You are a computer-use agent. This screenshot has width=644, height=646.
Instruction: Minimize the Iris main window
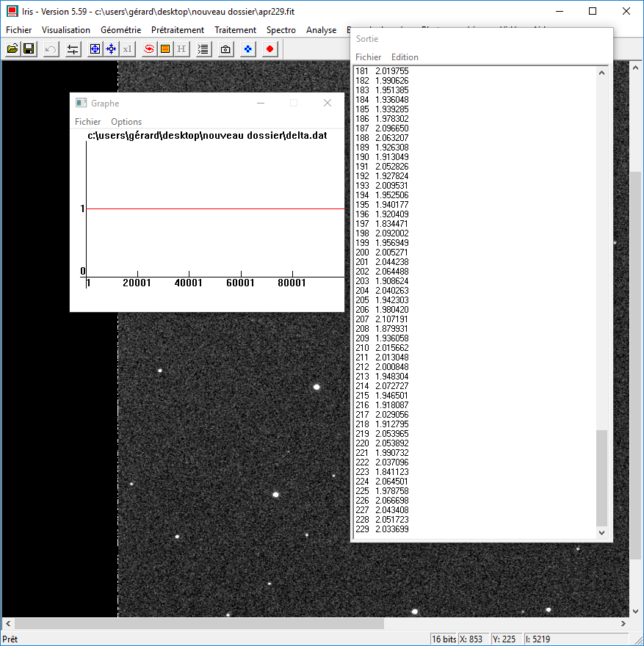pyautogui.click(x=559, y=11)
